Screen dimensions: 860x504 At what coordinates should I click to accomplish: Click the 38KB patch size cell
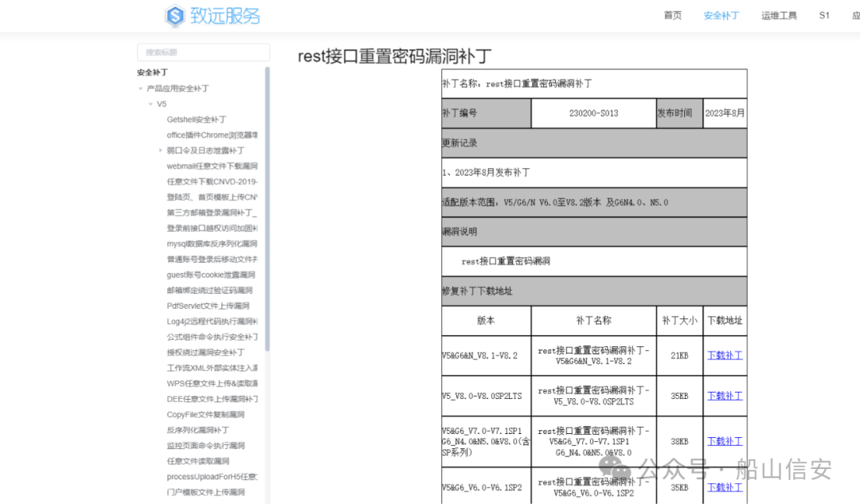point(679,441)
